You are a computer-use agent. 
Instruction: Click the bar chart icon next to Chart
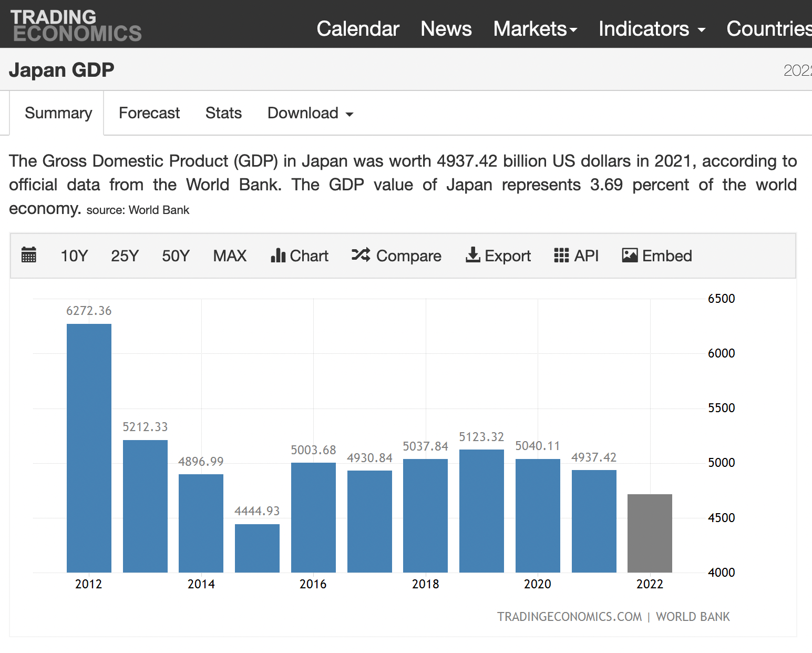pos(278,256)
